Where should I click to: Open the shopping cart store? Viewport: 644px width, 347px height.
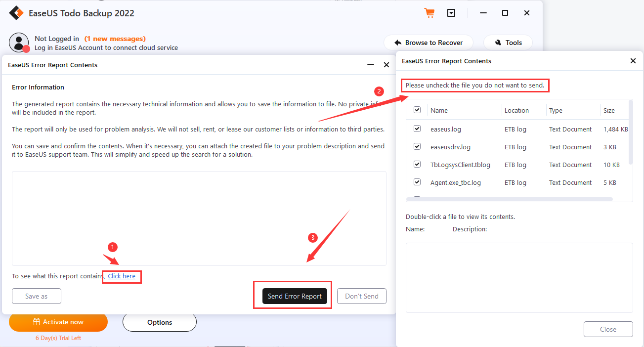(429, 12)
